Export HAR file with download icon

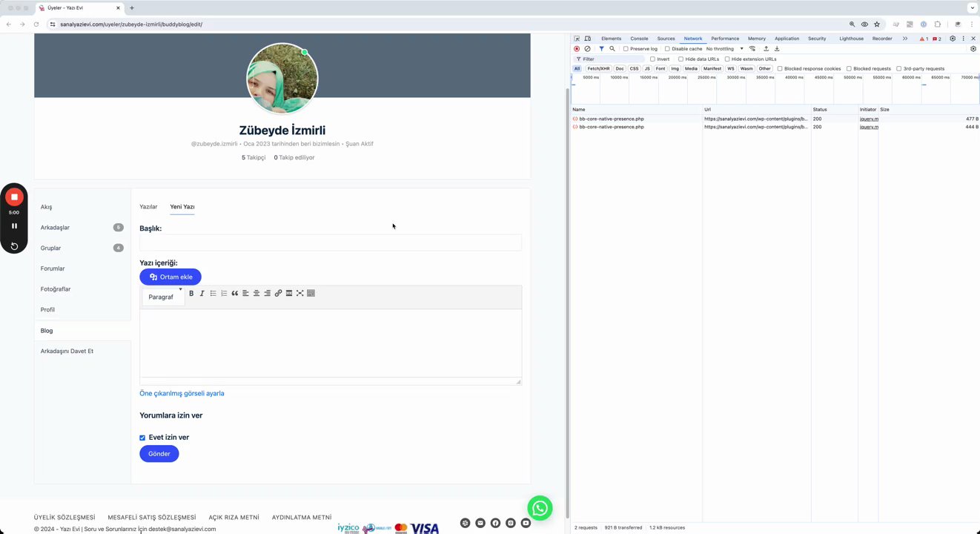click(777, 49)
